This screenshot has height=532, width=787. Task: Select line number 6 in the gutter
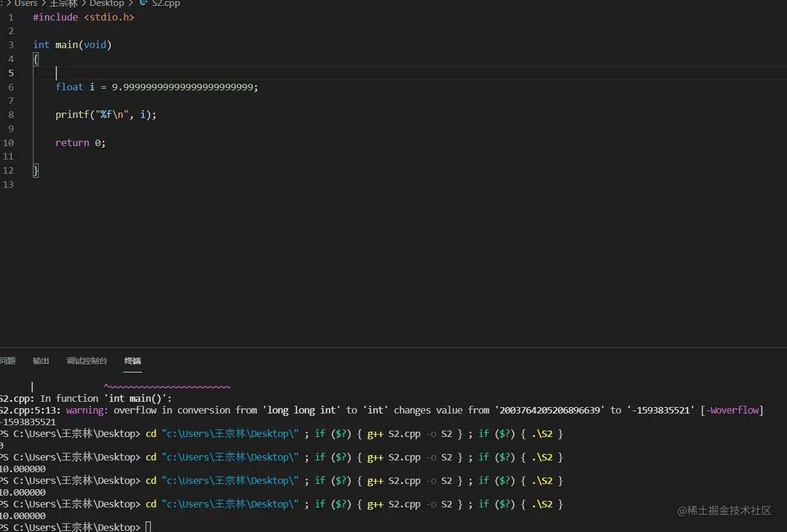point(11,87)
